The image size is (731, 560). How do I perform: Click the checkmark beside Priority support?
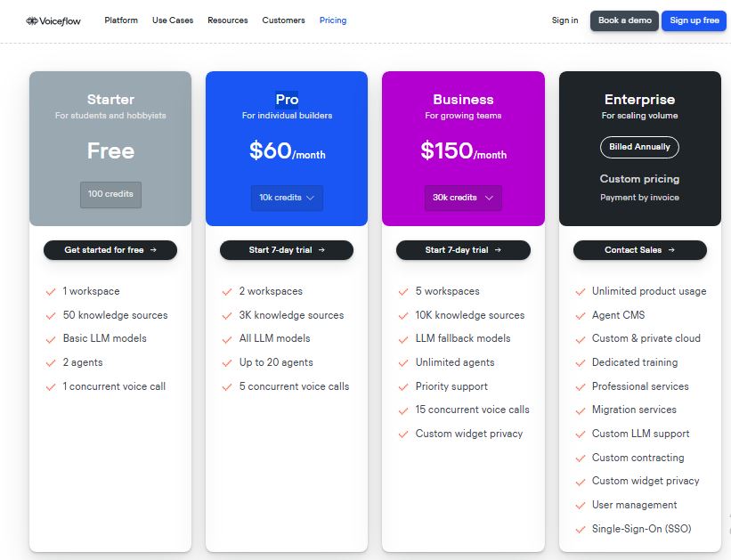(404, 386)
